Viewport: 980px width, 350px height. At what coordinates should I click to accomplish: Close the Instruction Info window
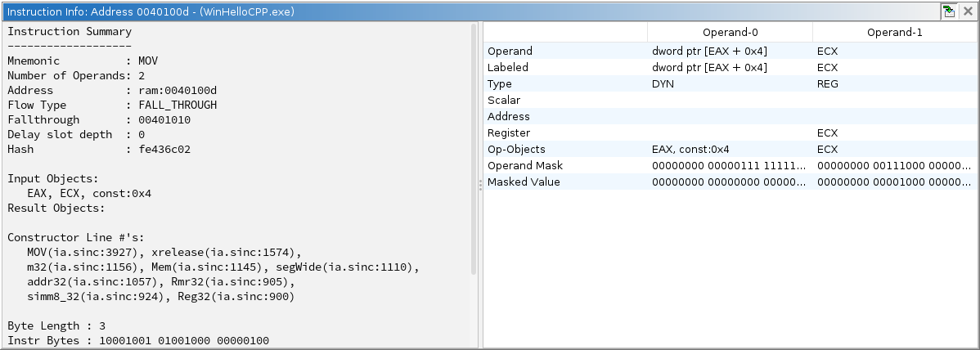coord(969,11)
